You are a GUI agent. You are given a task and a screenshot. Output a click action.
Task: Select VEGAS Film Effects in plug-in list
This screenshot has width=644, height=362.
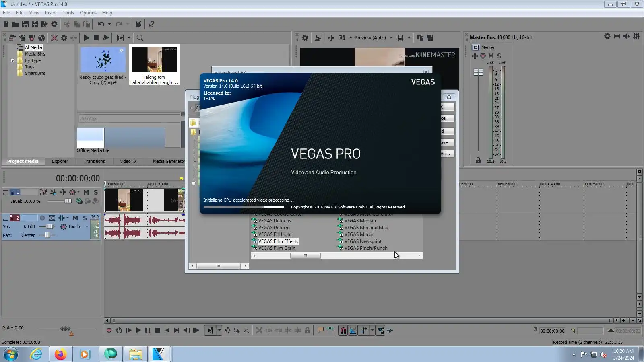coord(278,241)
